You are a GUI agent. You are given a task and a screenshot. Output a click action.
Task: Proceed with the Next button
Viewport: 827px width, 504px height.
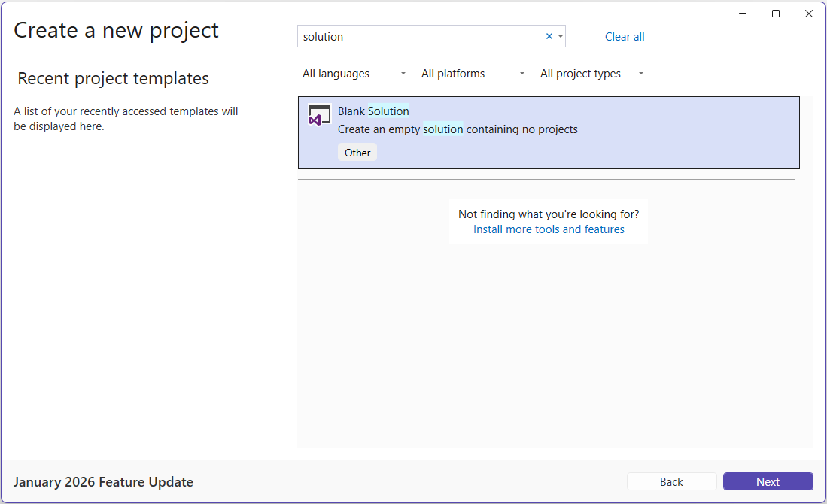click(768, 481)
